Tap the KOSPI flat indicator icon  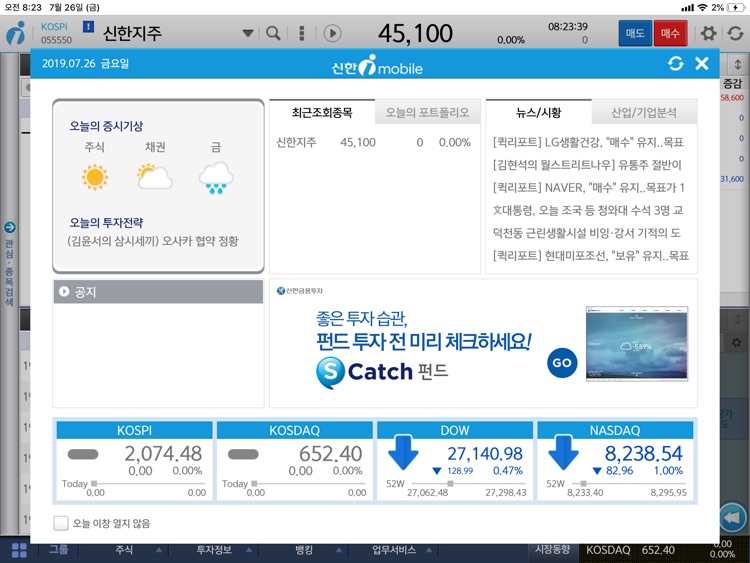pyautogui.click(x=83, y=454)
